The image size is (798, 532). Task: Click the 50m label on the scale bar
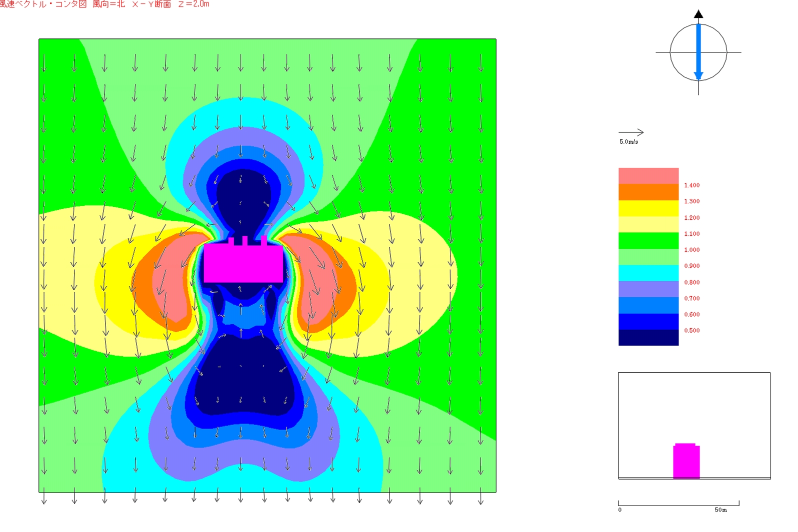point(720,510)
